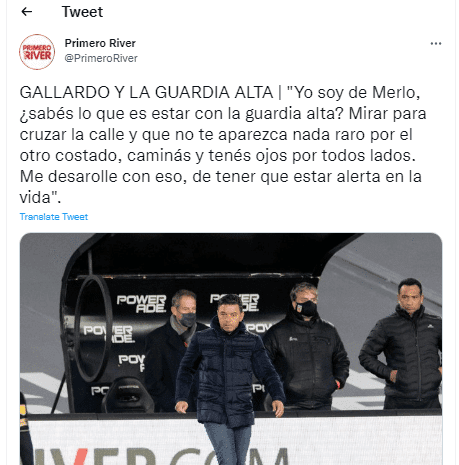This screenshot has width=459, height=465.
Task: Click the red RIVER text in the avatar
Action: click(x=38, y=56)
